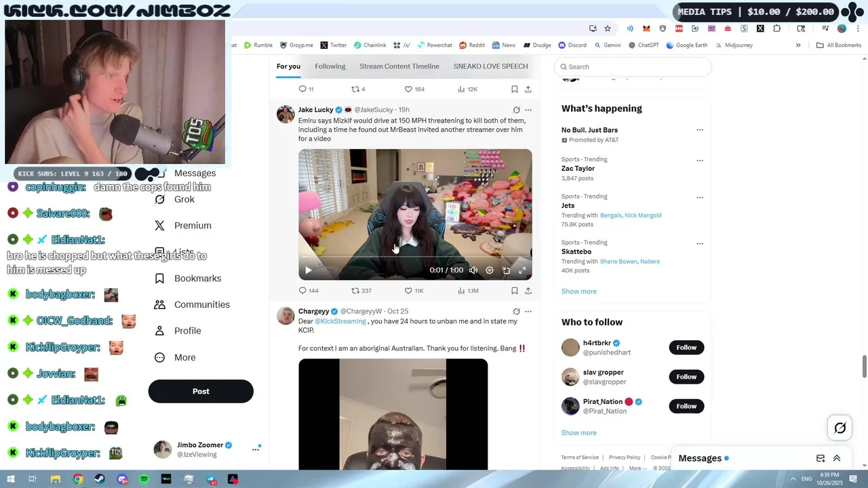The width and height of the screenshot is (868, 488).
Task: Enter fullscreen on the Emiru video
Action: 522,270
